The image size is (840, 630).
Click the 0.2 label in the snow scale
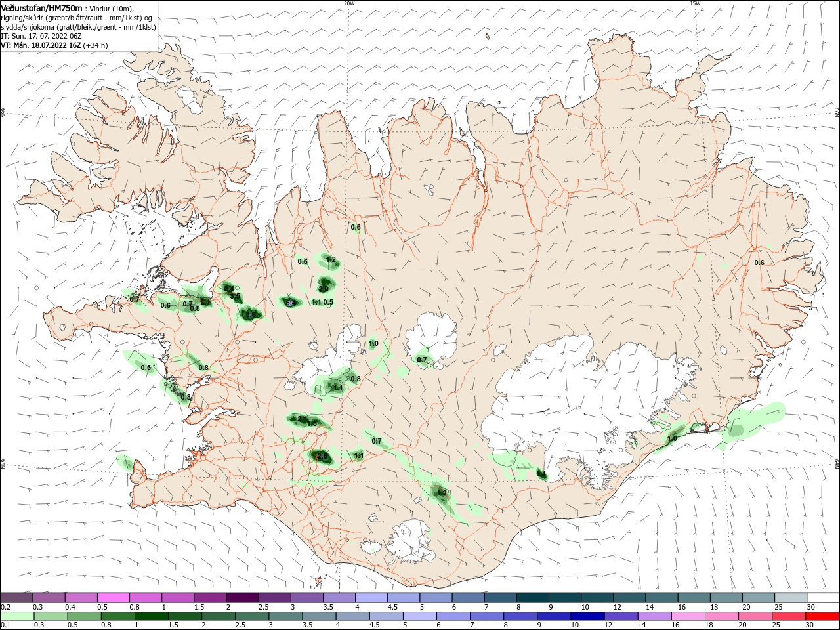tap(5, 607)
